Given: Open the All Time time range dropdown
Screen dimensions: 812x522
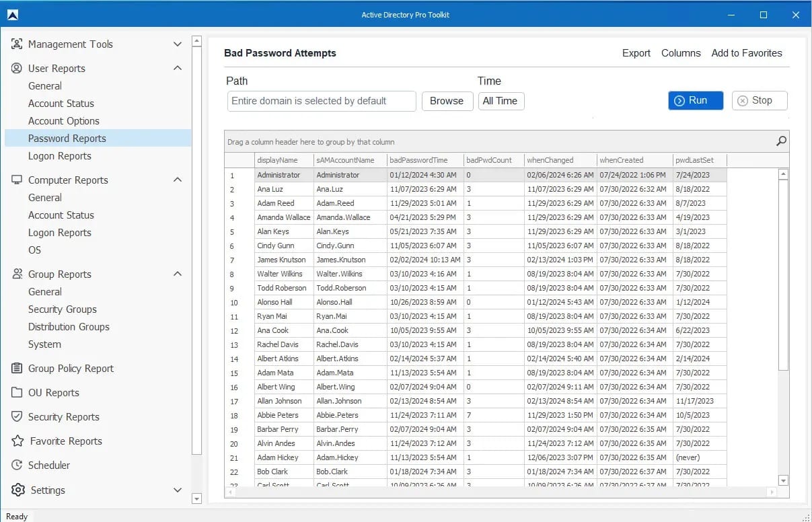Looking at the screenshot, I should click(501, 101).
